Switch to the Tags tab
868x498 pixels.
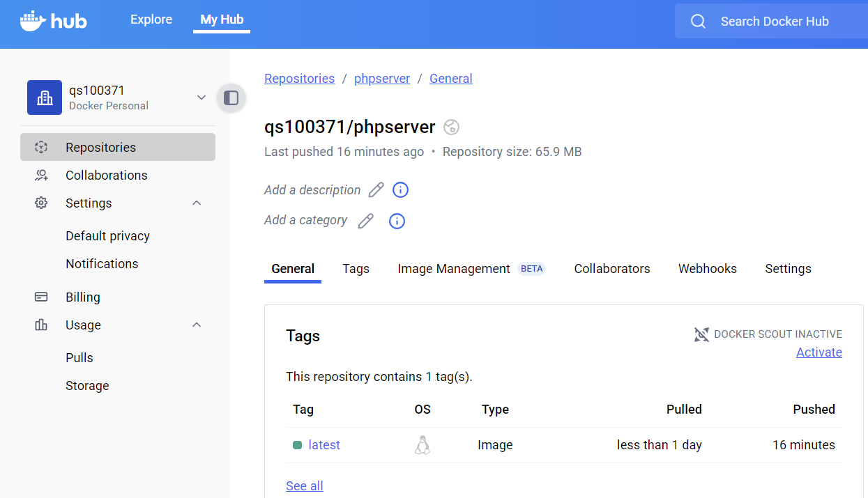click(356, 269)
